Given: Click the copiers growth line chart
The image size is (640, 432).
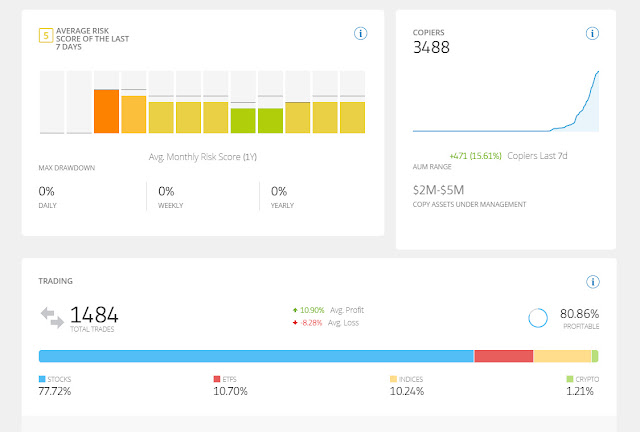Looking at the screenshot, I should [x=506, y=101].
